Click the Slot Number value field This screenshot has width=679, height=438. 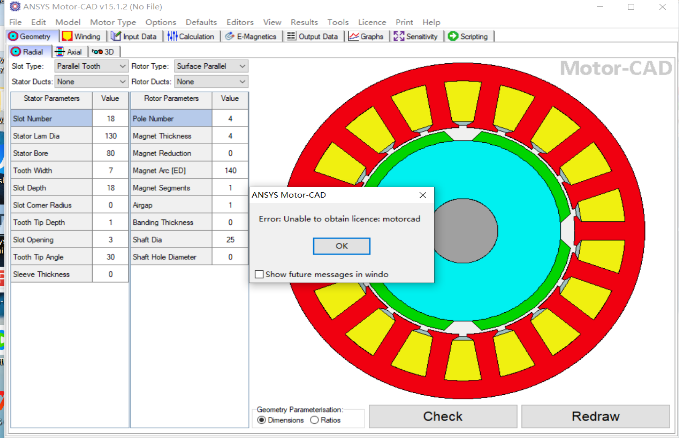[x=110, y=118]
